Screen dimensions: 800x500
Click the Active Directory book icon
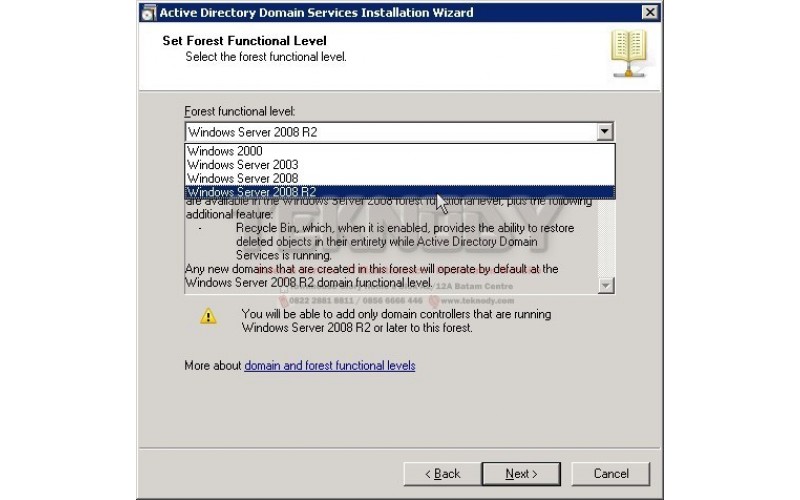point(629,54)
